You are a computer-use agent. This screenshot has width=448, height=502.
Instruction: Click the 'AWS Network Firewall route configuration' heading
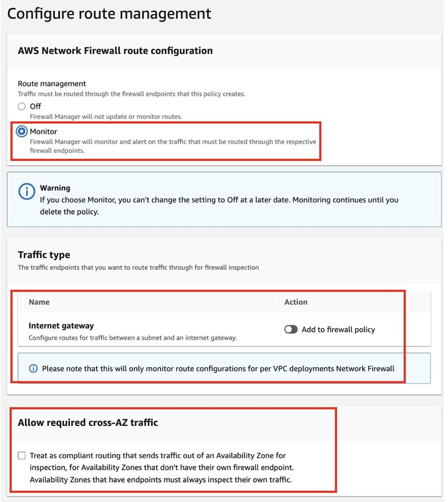click(115, 51)
